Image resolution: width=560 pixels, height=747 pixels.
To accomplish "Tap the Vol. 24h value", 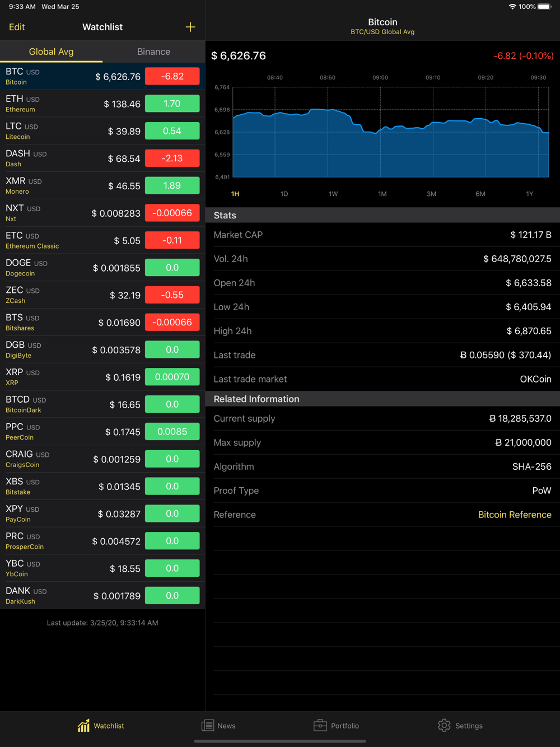I will click(517, 259).
